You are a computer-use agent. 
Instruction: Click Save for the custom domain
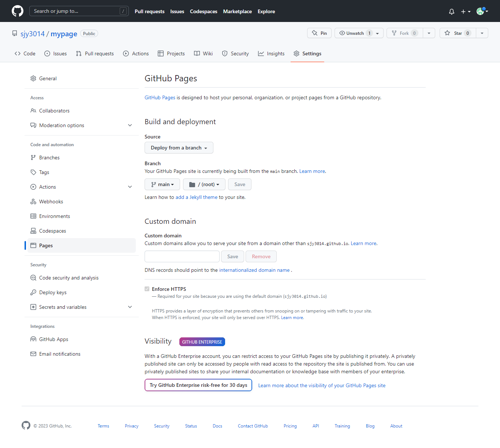(x=233, y=256)
